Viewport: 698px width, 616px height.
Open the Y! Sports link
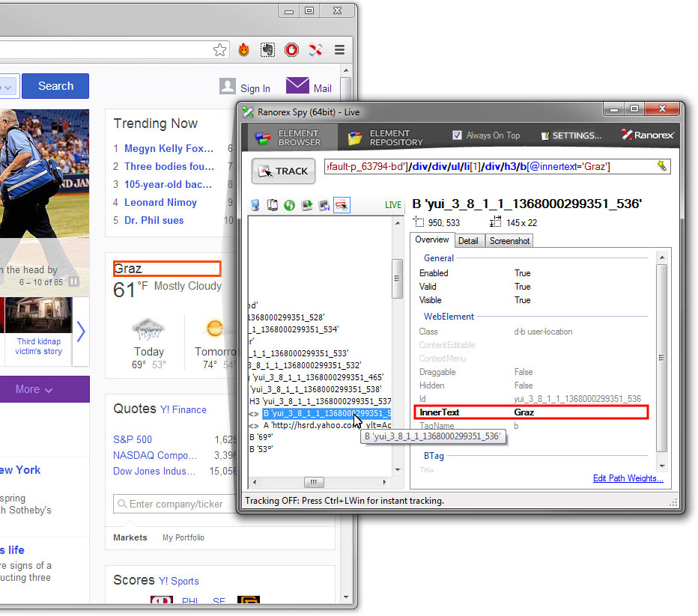[178, 581]
